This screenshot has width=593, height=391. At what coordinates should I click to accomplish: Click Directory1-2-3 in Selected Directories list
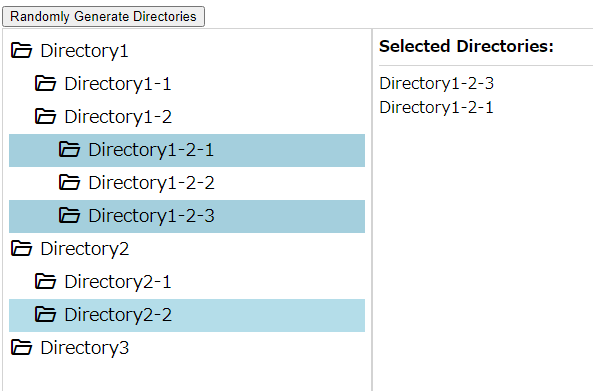436,84
